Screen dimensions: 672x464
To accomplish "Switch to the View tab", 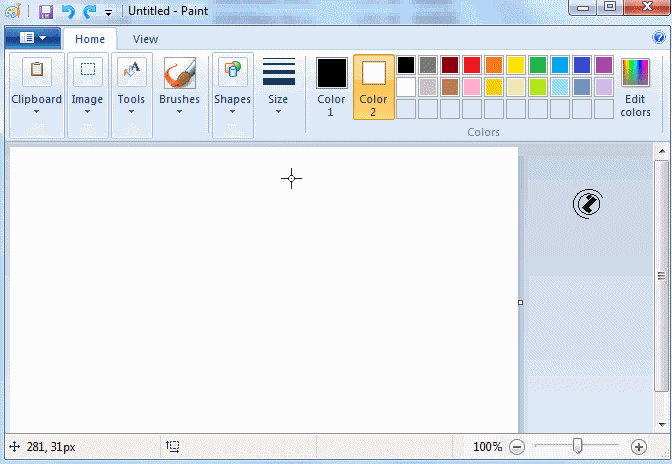I will pyautogui.click(x=145, y=39).
